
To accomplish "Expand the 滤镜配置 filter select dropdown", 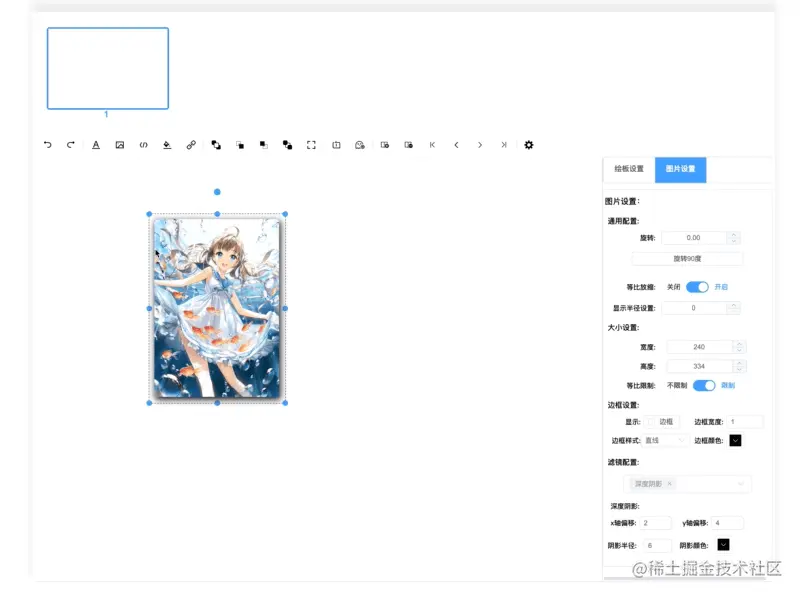I will click(687, 484).
